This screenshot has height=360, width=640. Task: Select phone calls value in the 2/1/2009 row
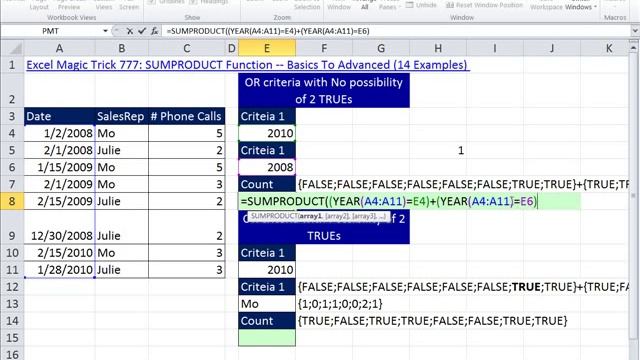tap(187, 184)
